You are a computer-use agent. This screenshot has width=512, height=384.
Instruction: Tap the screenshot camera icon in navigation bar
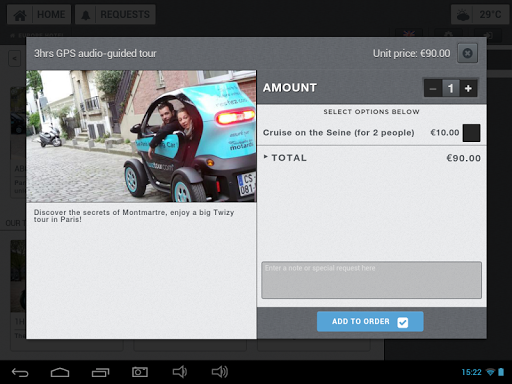click(140, 372)
